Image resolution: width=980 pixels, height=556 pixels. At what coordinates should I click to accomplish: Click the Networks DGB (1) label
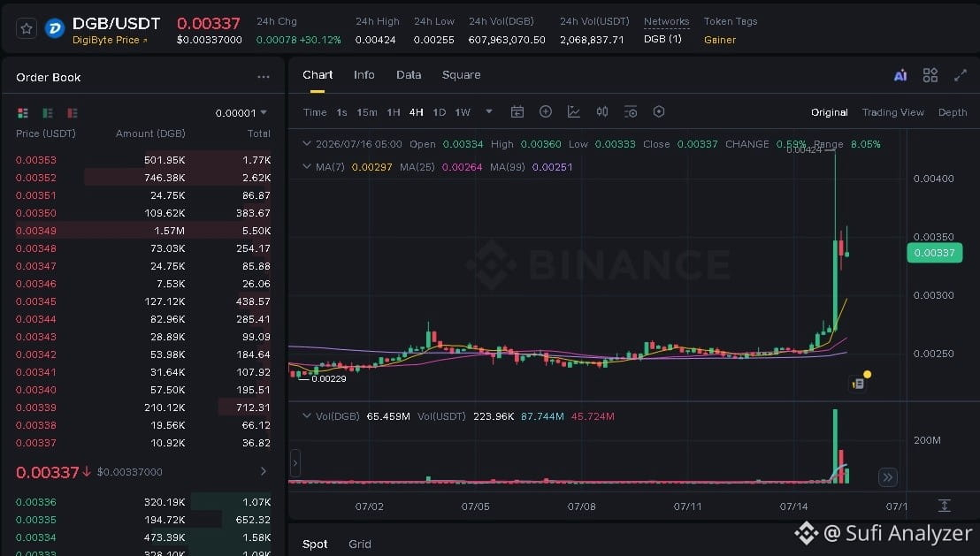click(x=662, y=39)
